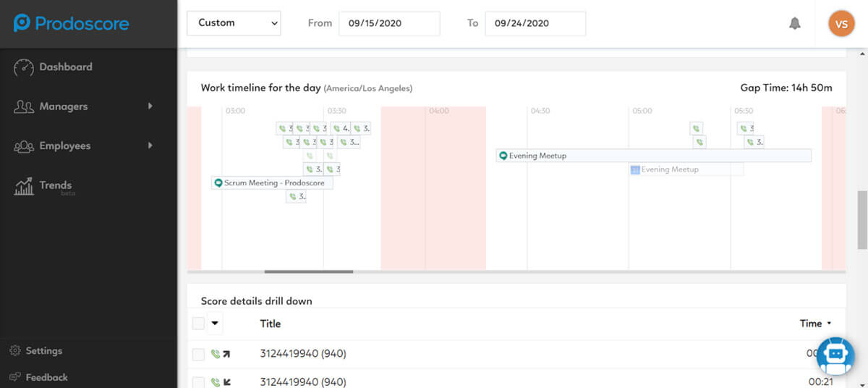The height and width of the screenshot is (388, 868).
Task: Select the timeline call entry labeled 4.
Action: point(341,129)
